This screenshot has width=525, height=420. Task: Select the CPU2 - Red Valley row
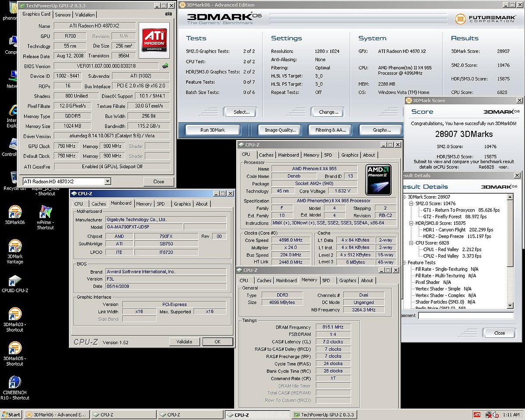[x=452, y=256]
